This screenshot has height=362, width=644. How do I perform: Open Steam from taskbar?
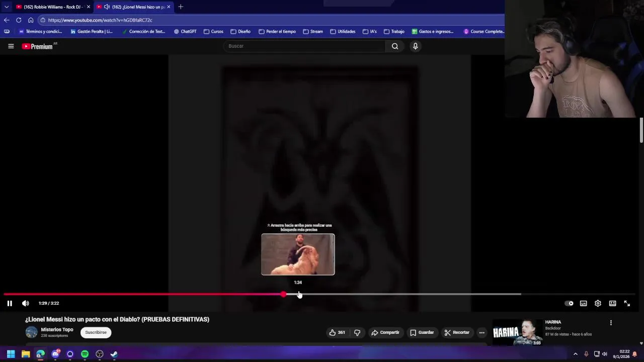pos(114,354)
